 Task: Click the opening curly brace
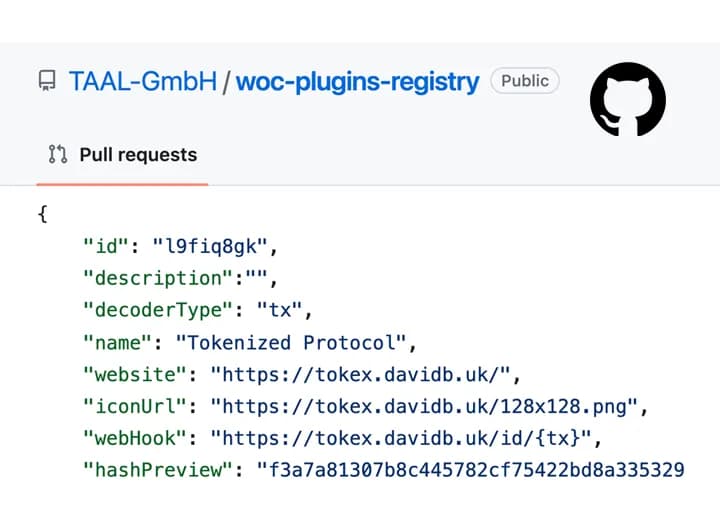[x=43, y=214]
